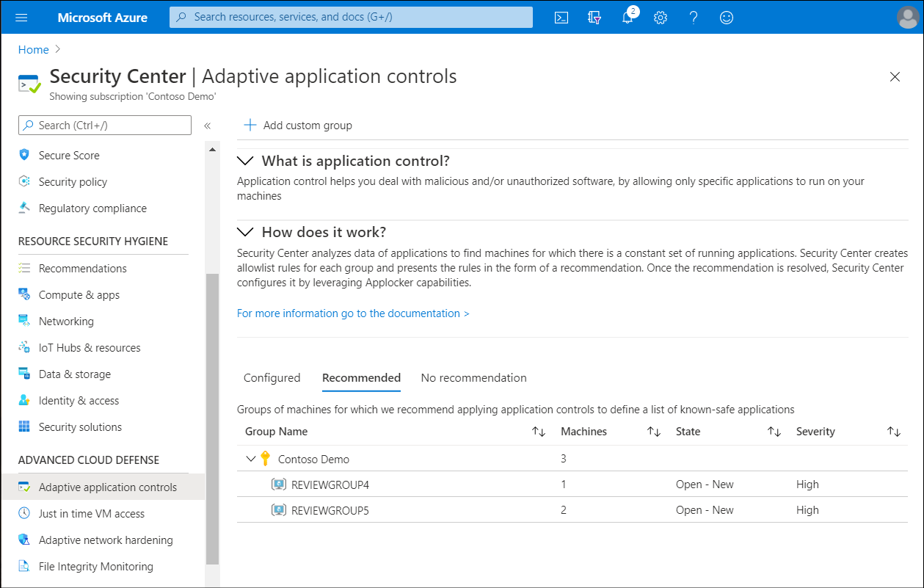This screenshot has height=588, width=924.
Task: Click the machines count '3' for Contoso Demo
Action: pos(564,459)
